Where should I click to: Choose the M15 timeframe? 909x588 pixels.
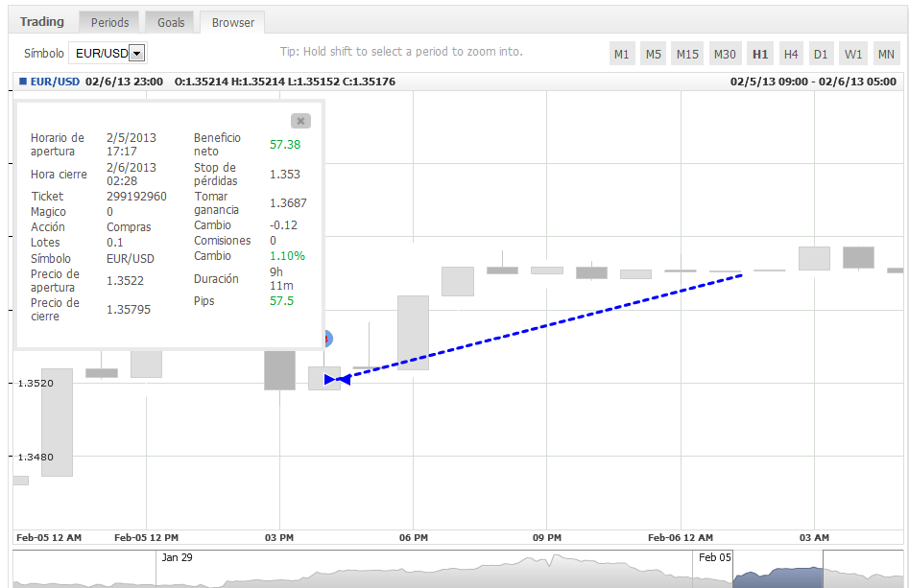(x=687, y=54)
